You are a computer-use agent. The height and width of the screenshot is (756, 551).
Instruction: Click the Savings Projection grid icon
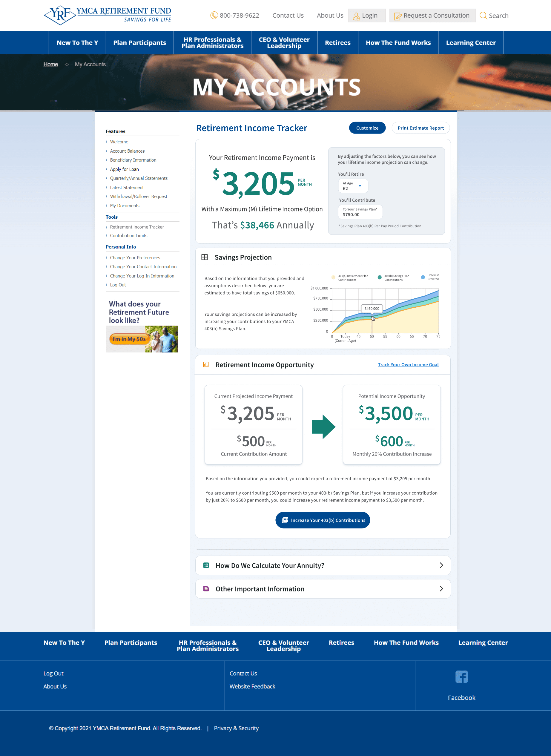pyautogui.click(x=205, y=257)
